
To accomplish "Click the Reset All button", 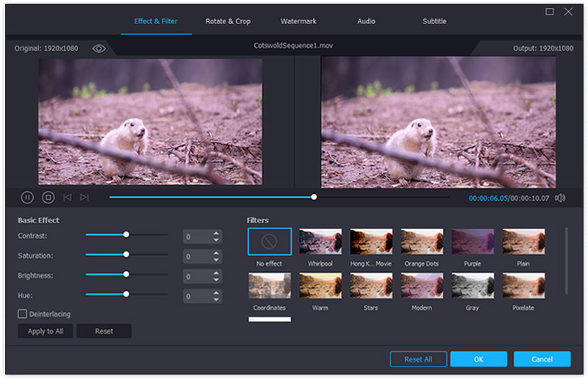I will click(417, 359).
